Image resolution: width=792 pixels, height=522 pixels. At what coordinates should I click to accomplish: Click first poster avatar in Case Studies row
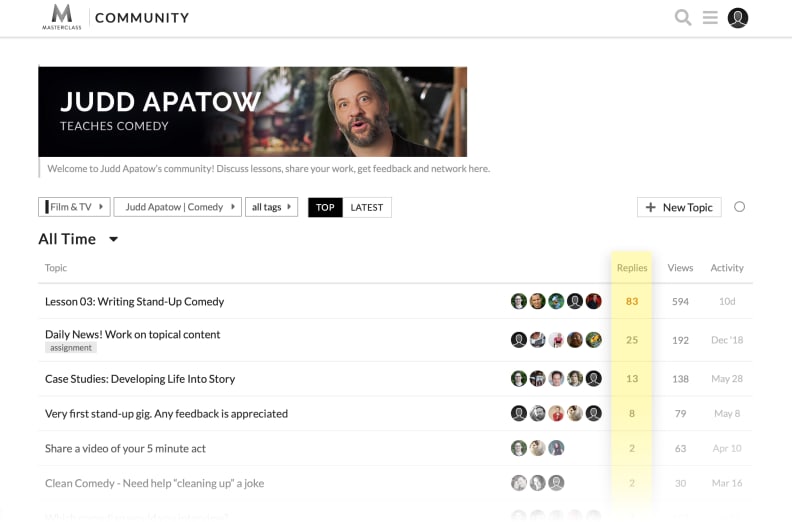(x=519, y=378)
